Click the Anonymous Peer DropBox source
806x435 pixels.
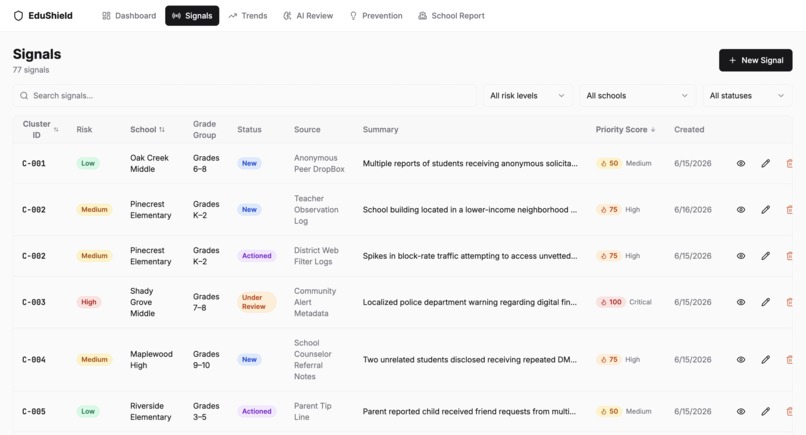click(319, 164)
